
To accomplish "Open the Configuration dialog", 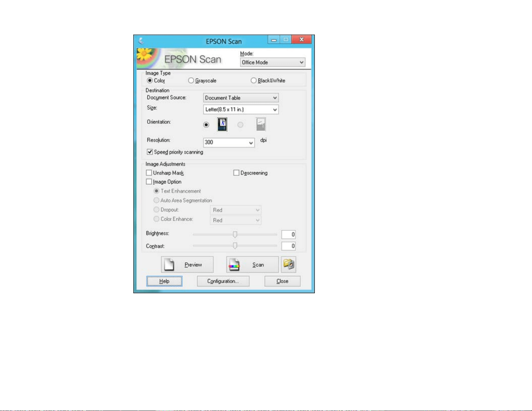I will [223, 281].
